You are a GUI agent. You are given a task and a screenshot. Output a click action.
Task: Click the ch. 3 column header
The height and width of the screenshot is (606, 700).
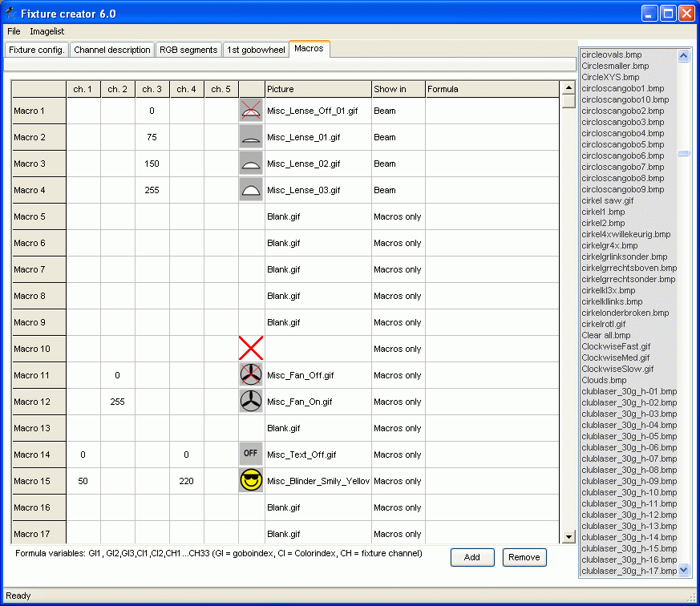pyautogui.click(x=152, y=89)
